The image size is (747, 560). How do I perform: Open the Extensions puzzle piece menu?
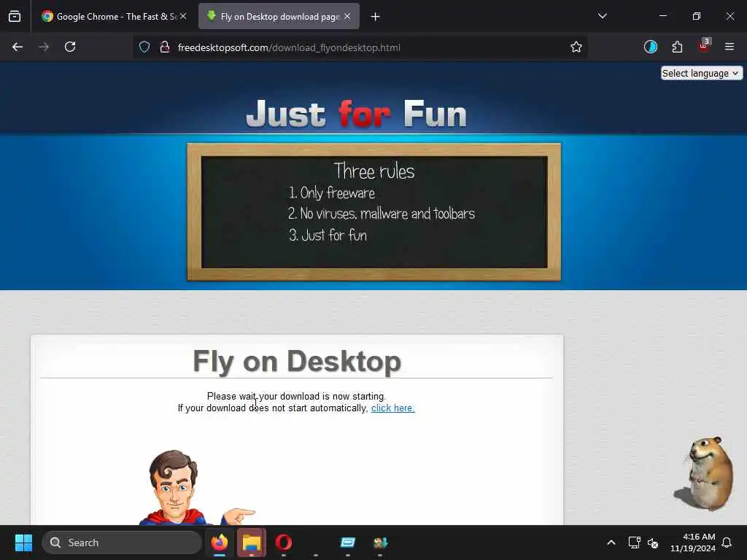pyautogui.click(x=677, y=47)
